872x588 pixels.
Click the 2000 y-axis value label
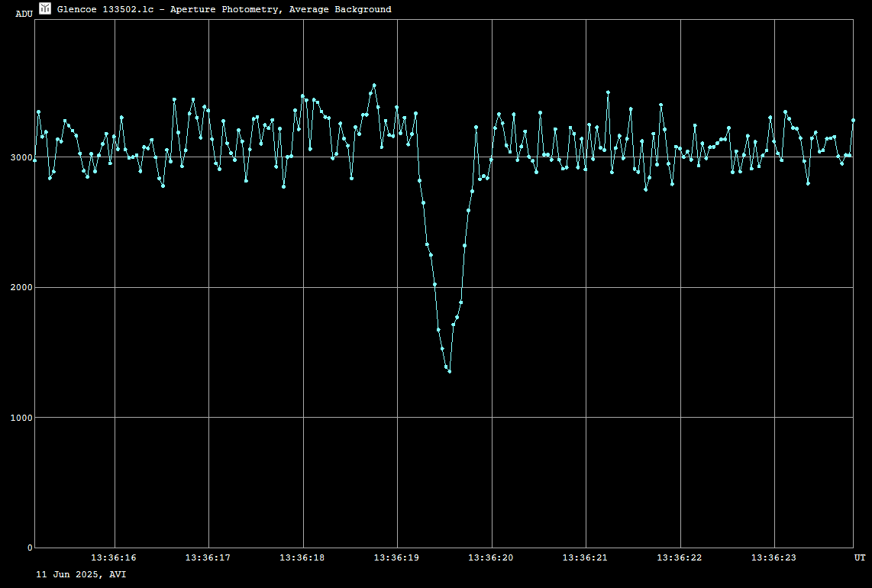click(x=21, y=287)
